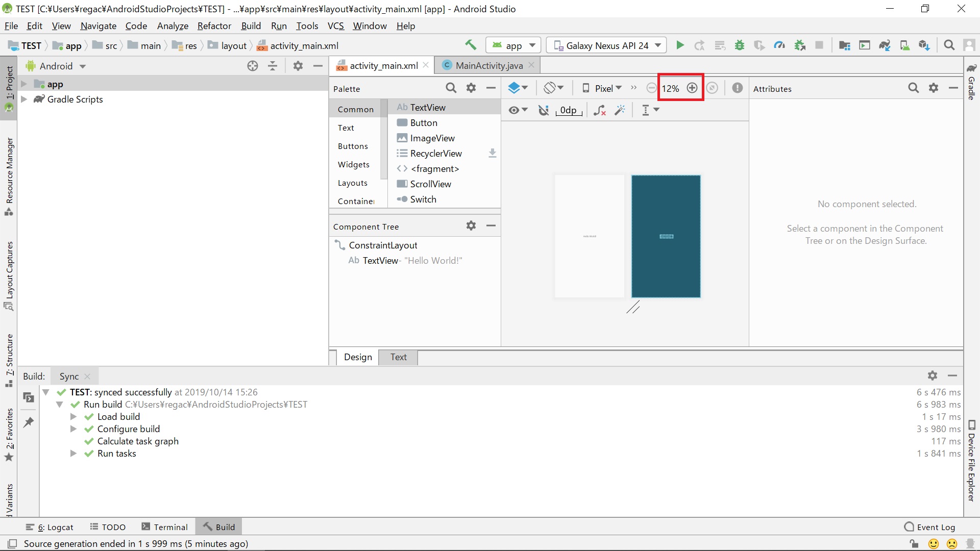Click the Zoom to Fit icon
The height and width of the screenshot is (551, 980).
coord(712,88)
